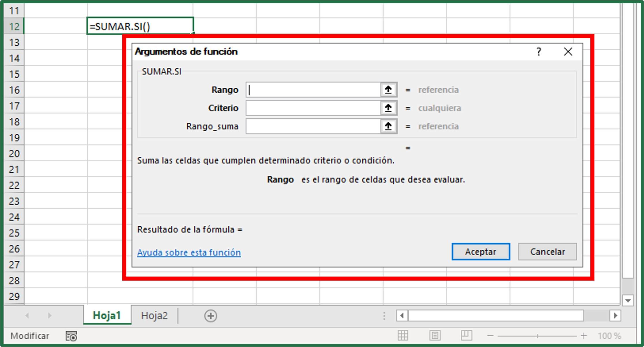Click Aceptar to confirm the function arguments
This screenshot has height=347, width=644.
point(480,251)
